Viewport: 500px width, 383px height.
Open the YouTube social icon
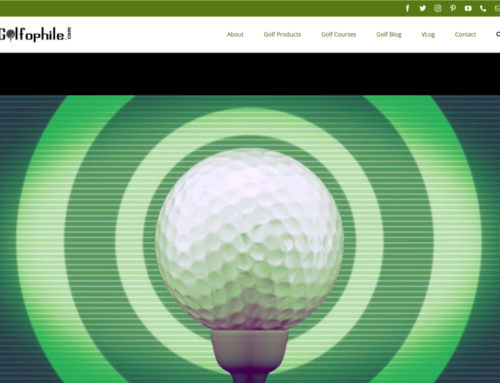(468, 8)
